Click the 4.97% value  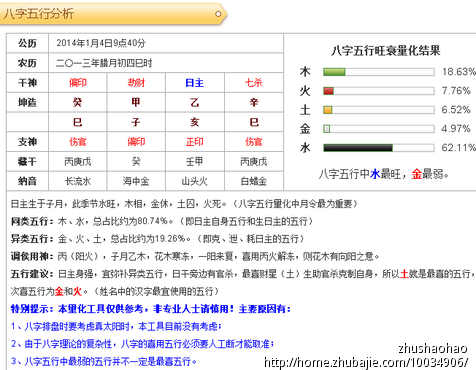[456, 129]
